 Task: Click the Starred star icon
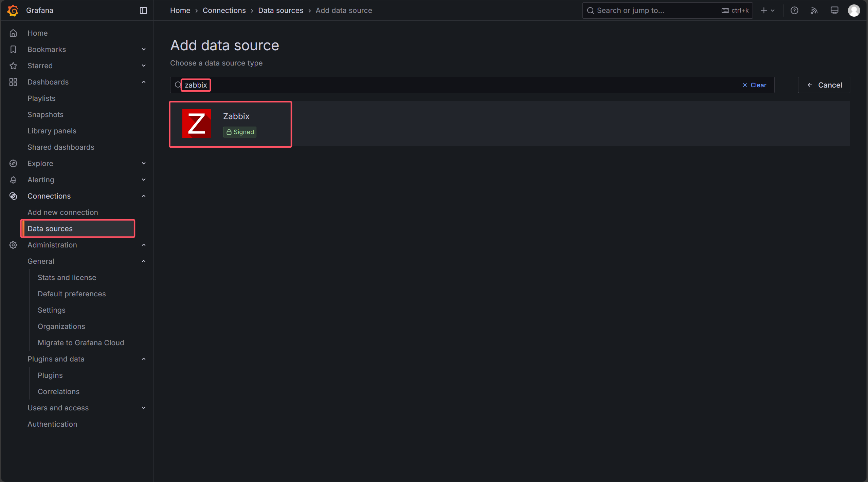pos(13,66)
